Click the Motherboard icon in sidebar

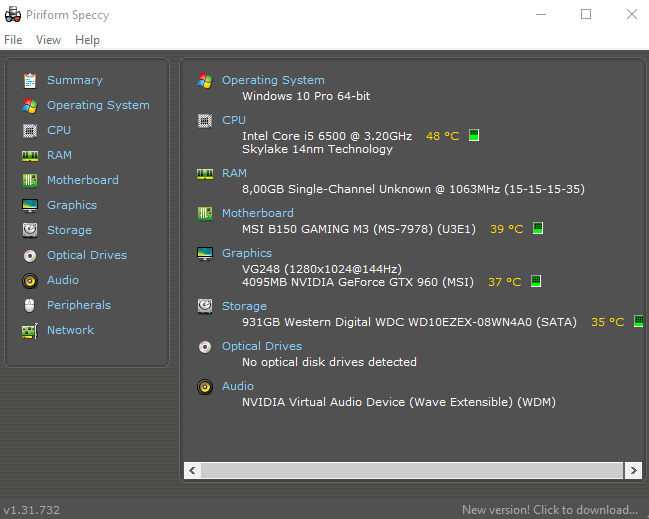tap(30, 180)
